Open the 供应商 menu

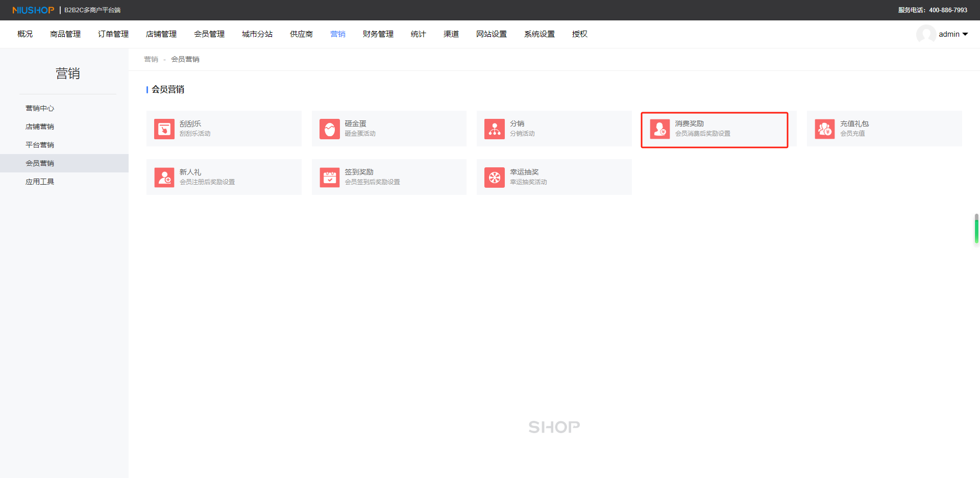click(x=301, y=34)
